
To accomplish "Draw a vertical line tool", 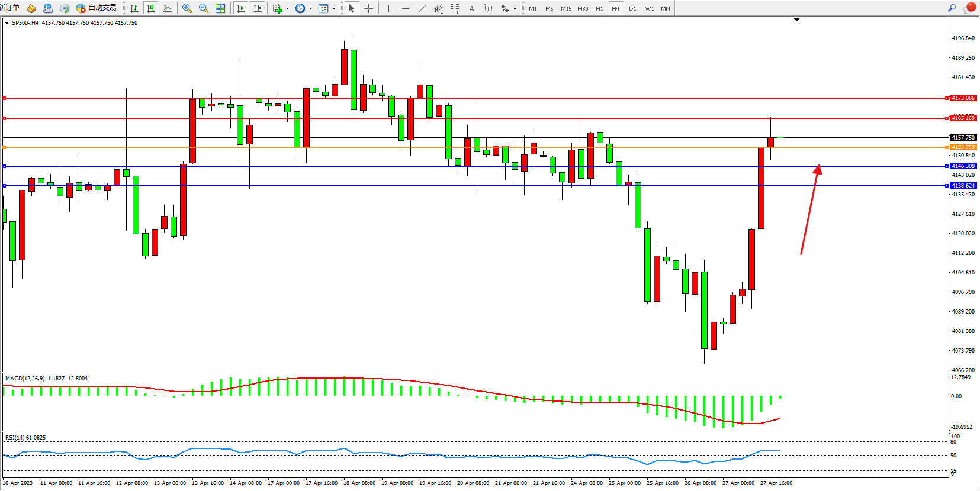I will coord(388,8).
